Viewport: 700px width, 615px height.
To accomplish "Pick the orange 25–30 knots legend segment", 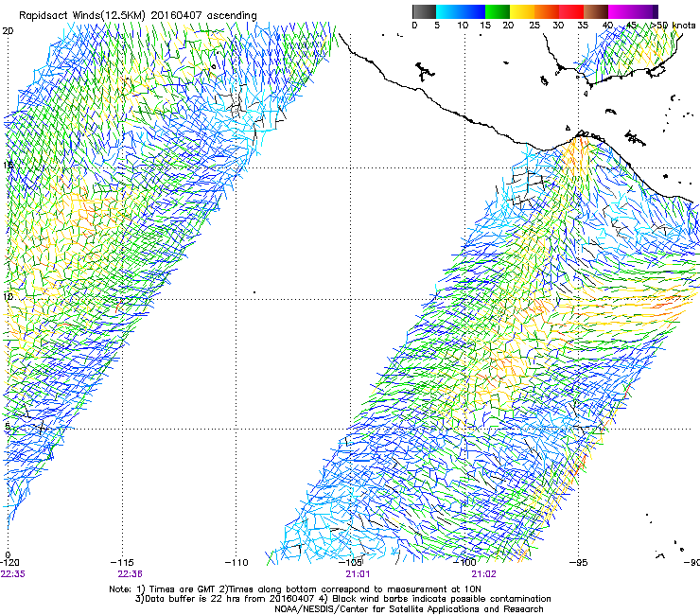I will (547, 11).
